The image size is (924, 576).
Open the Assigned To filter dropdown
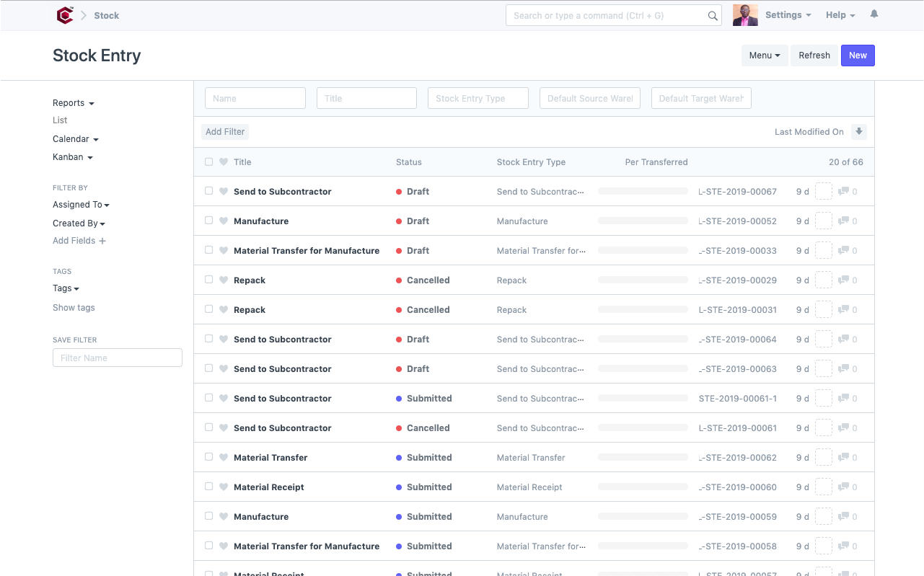click(81, 204)
